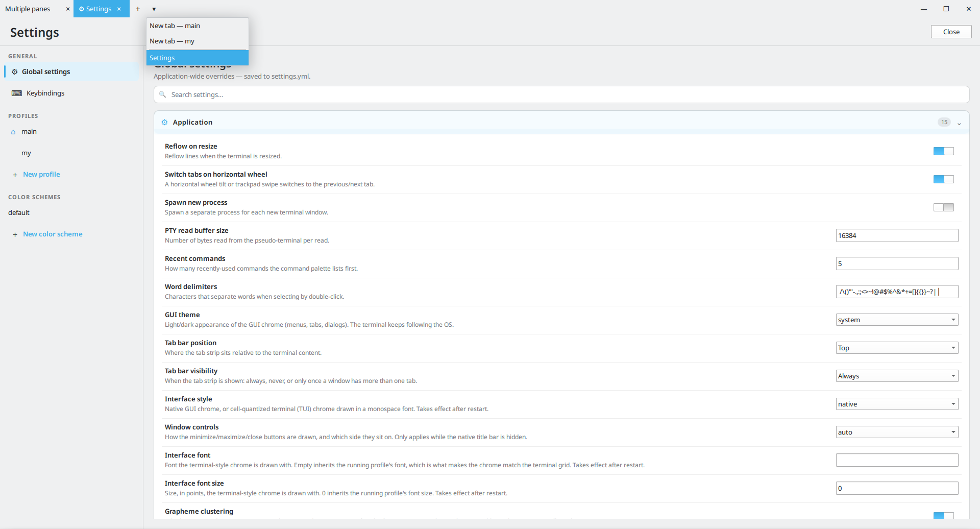
Task: Focus the Word delimiters text field
Action: click(897, 292)
